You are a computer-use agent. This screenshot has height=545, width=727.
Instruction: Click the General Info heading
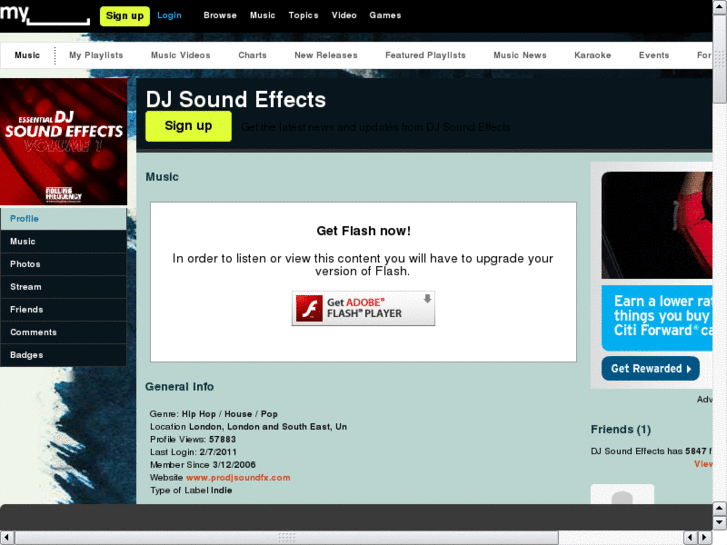click(x=179, y=387)
